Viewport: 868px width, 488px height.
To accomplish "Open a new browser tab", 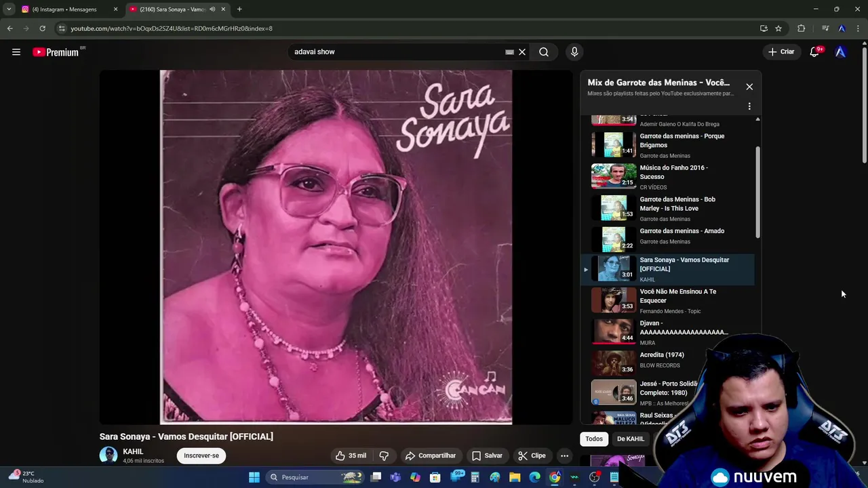I will point(239,9).
